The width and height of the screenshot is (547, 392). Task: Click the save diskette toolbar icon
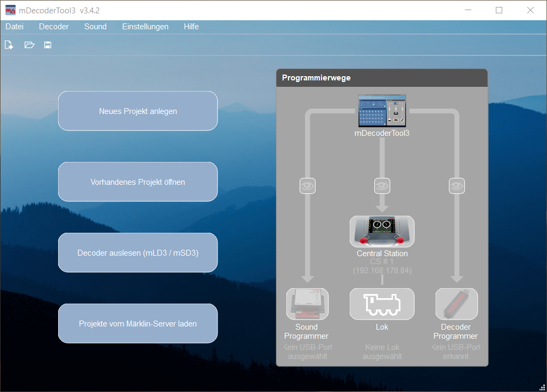48,45
